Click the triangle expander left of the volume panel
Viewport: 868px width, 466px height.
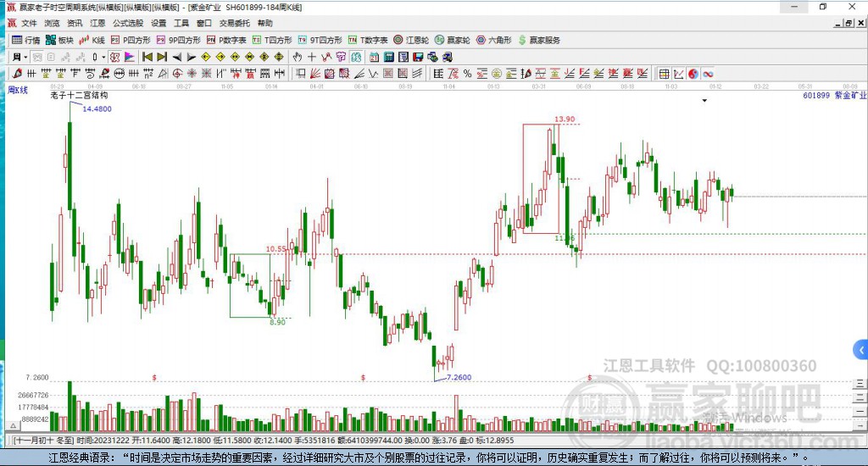click(x=14, y=425)
